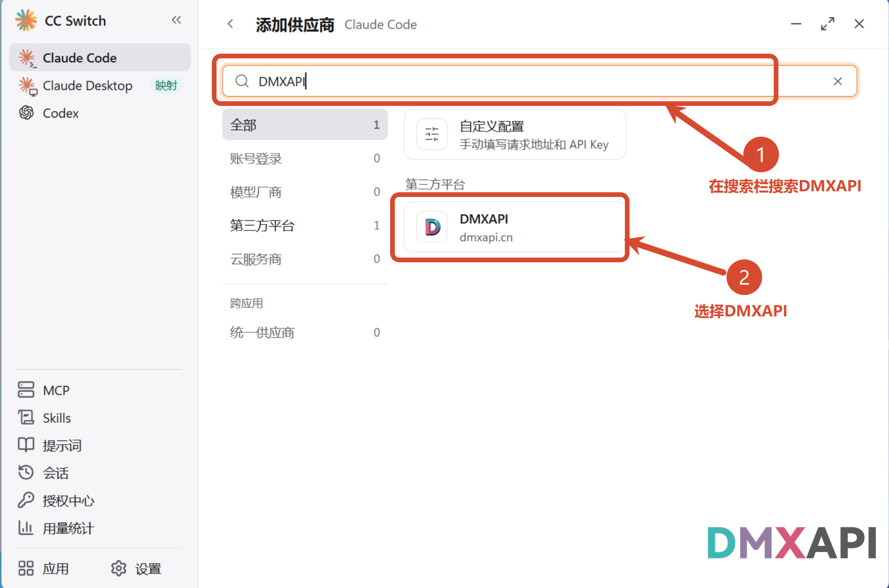The image size is (889, 588).
Task: Minimize the 添加供应商 window
Action: click(x=796, y=24)
